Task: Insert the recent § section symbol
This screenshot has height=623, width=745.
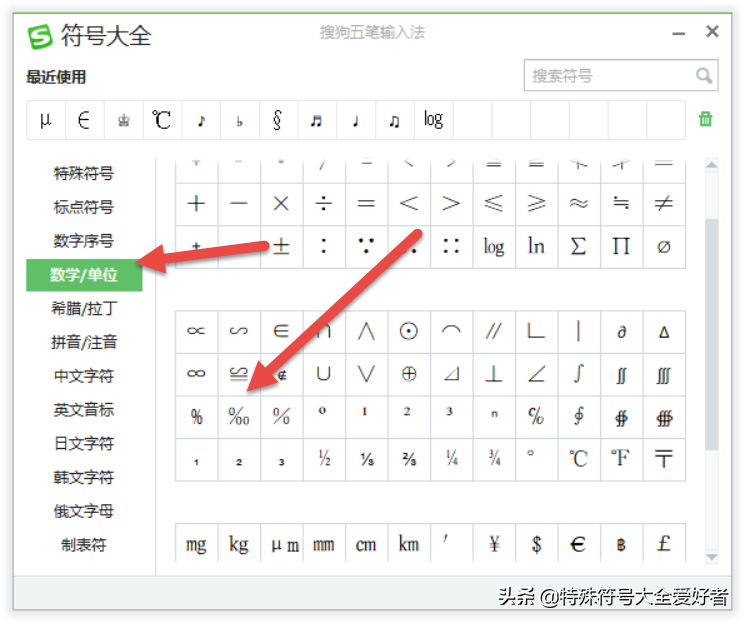Action: [278, 120]
